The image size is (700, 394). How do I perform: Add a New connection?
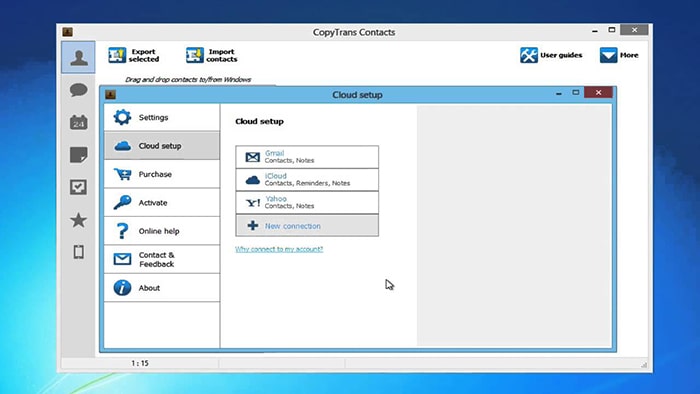[x=307, y=225]
